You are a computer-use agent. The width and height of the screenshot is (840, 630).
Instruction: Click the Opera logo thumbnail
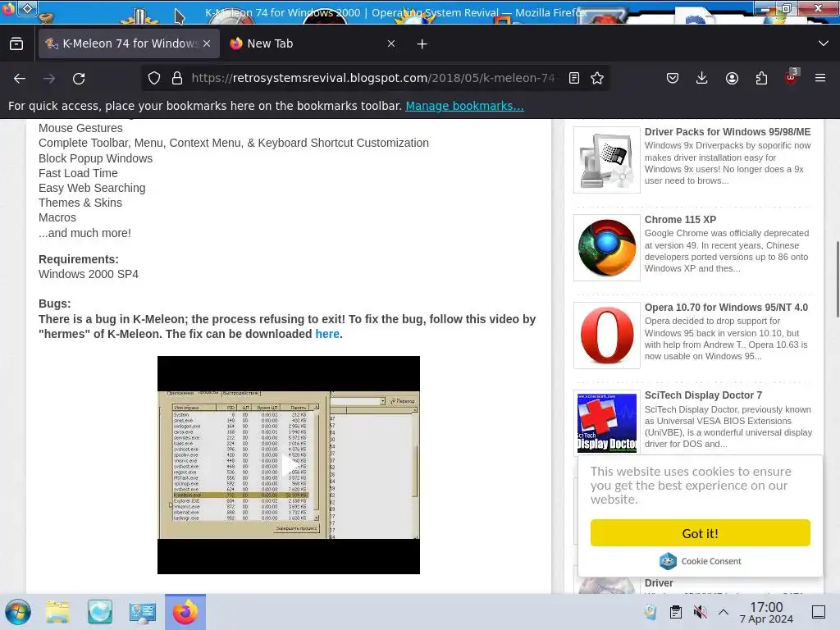click(607, 336)
